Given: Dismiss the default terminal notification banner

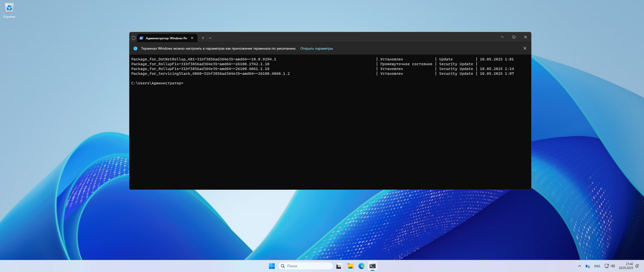Looking at the screenshot, I should point(525,48).
